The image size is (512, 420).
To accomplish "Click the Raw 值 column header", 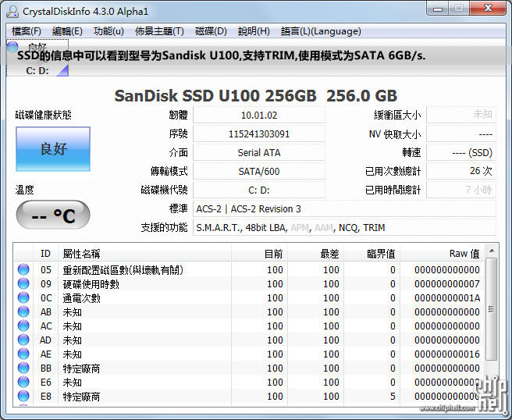I will coord(443,254).
